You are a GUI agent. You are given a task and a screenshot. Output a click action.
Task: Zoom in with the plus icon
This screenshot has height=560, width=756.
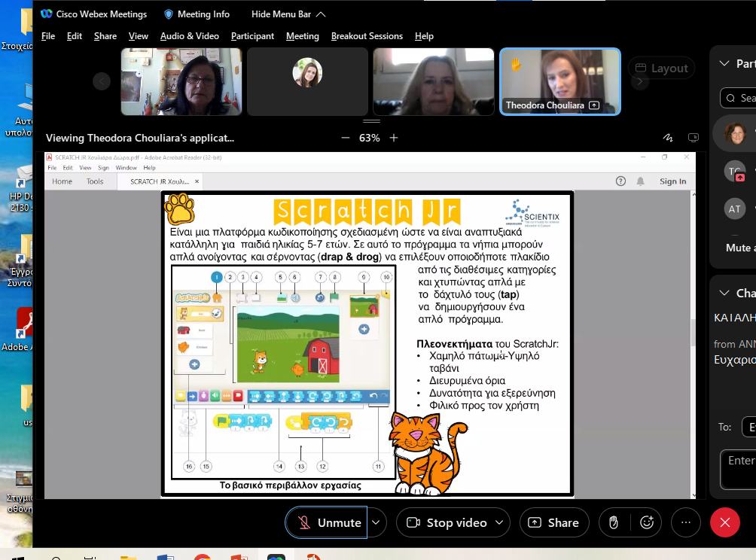tap(393, 138)
